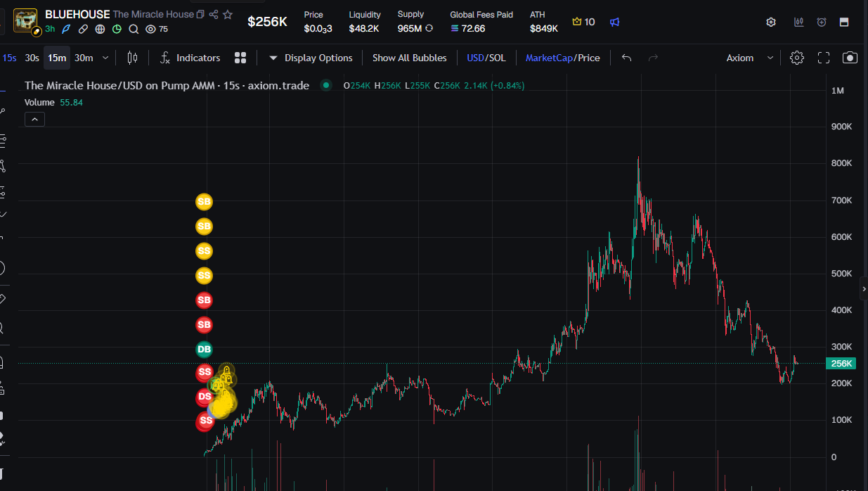Select the 30s timeframe

(x=32, y=58)
